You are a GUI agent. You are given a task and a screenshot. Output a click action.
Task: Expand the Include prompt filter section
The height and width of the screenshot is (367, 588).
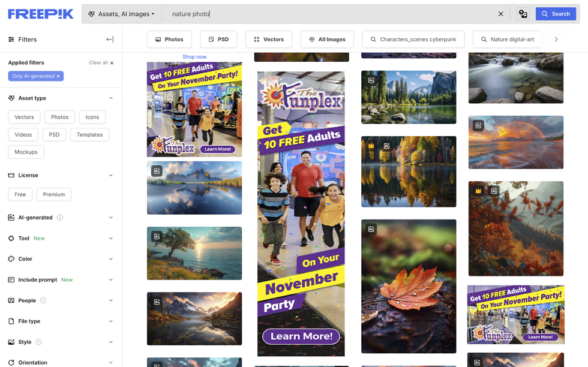[x=110, y=279]
